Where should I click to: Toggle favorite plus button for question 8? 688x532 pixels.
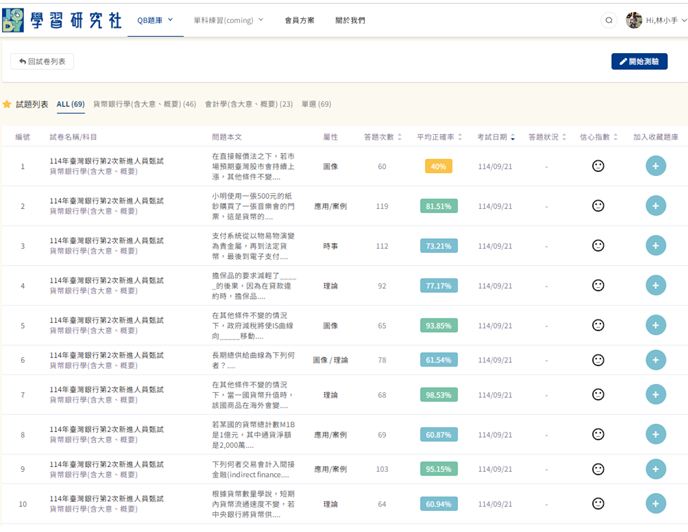tap(655, 435)
